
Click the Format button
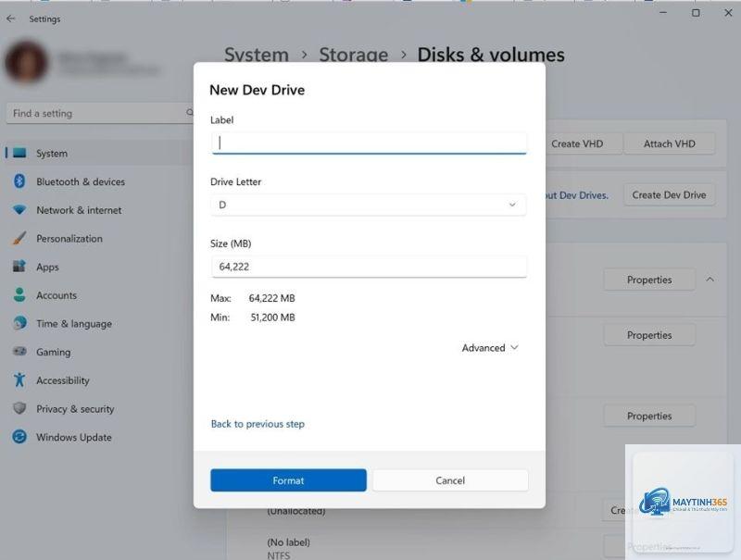(x=288, y=480)
